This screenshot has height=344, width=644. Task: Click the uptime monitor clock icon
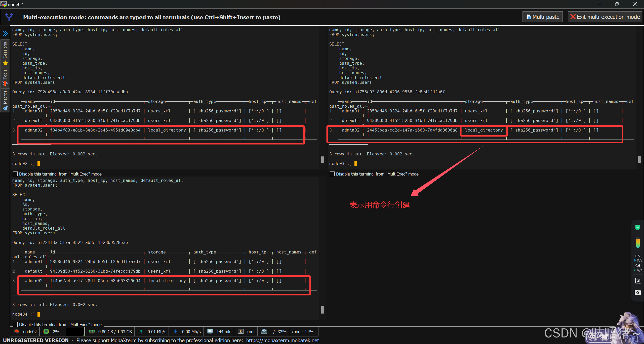point(210,331)
